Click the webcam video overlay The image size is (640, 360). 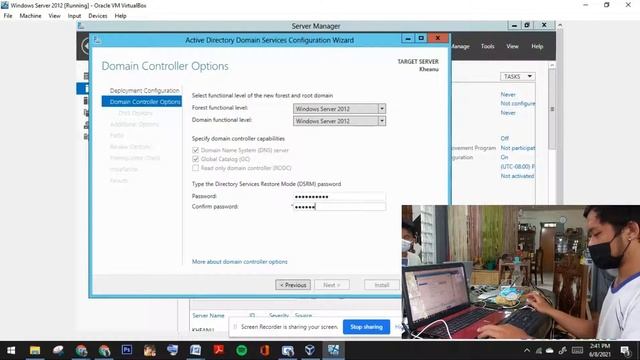pos(521,272)
